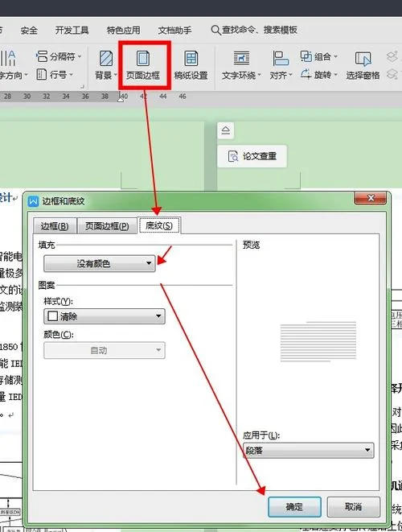
Task: Click the 行号 line number icon
Action: [x=41, y=74]
